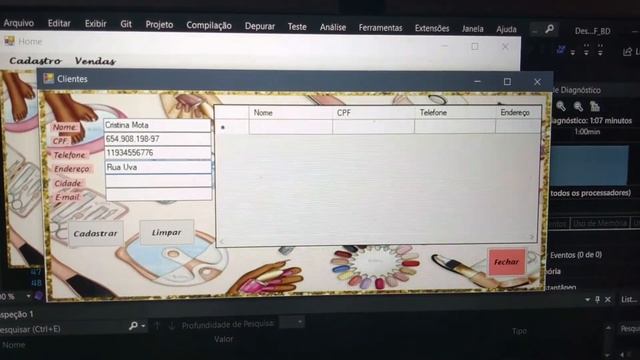
Task: Click the CPF input field
Action: 158,139
